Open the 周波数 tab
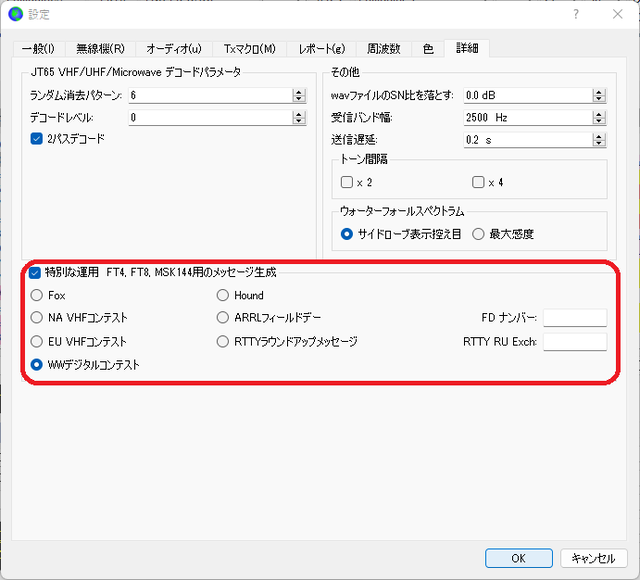The height and width of the screenshot is (580, 640). click(x=383, y=49)
